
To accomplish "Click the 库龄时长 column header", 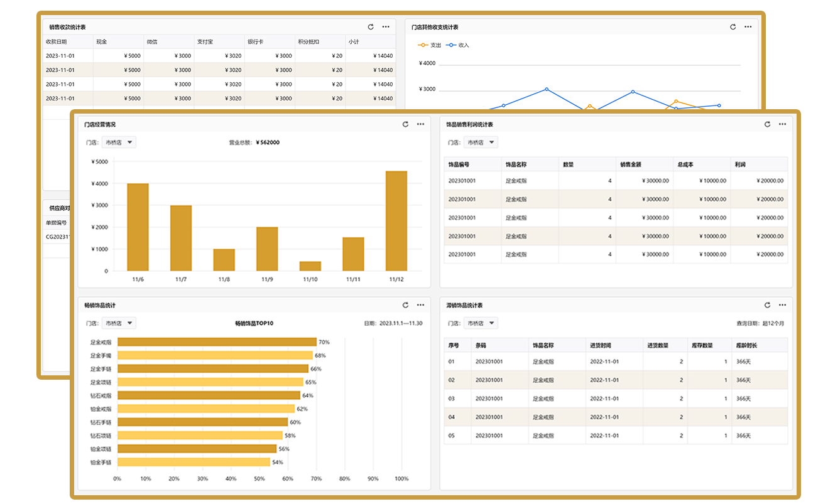I will [x=746, y=345].
